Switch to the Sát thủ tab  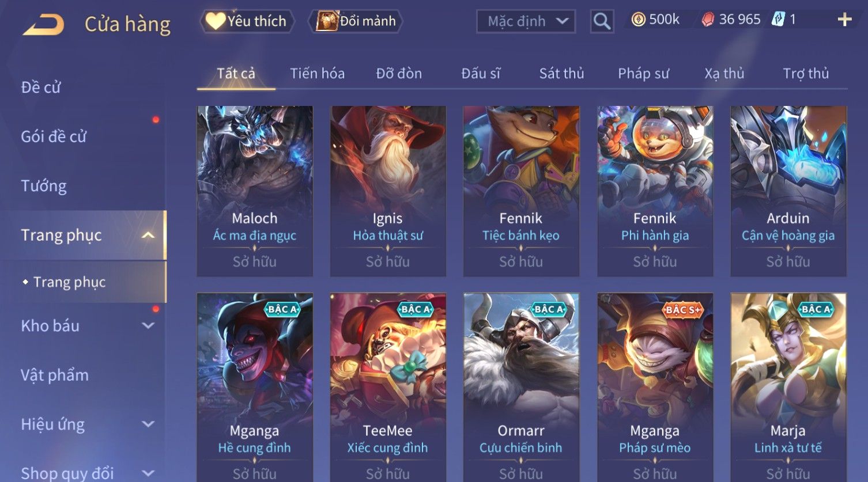[x=561, y=74]
